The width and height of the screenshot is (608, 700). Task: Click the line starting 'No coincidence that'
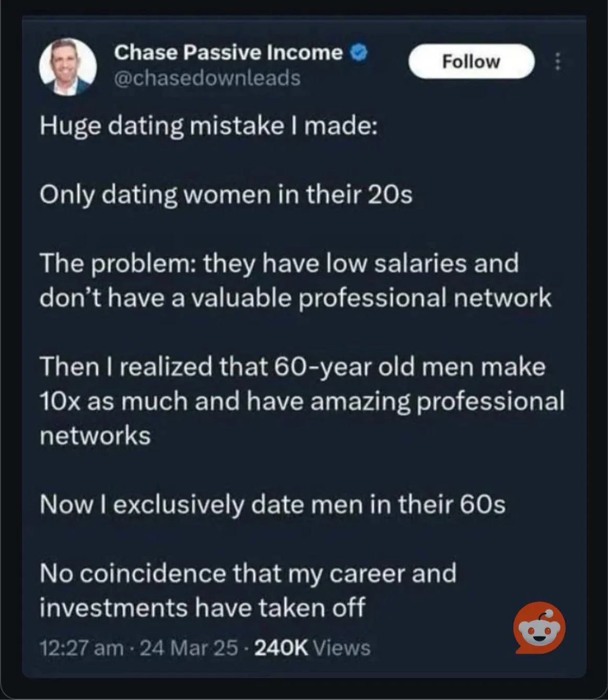(248, 573)
